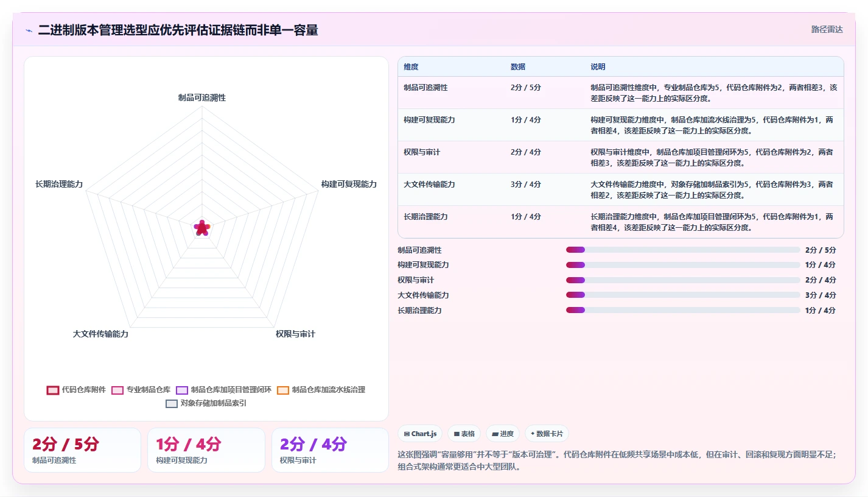Image resolution: width=868 pixels, height=497 pixels.
Task: Click the 2分 / 5分 progress value label
Action: tap(821, 250)
